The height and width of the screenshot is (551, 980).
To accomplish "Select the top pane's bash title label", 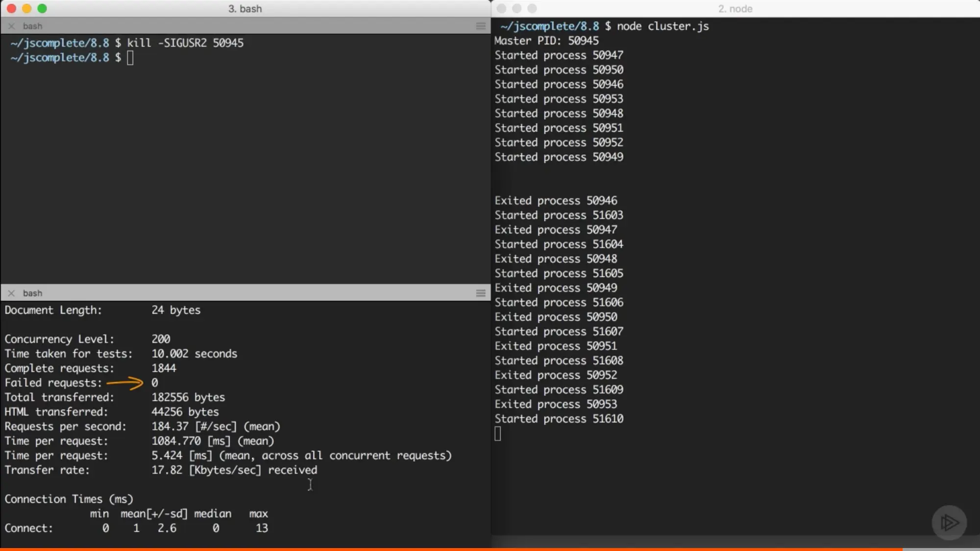I will click(x=32, y=26).
